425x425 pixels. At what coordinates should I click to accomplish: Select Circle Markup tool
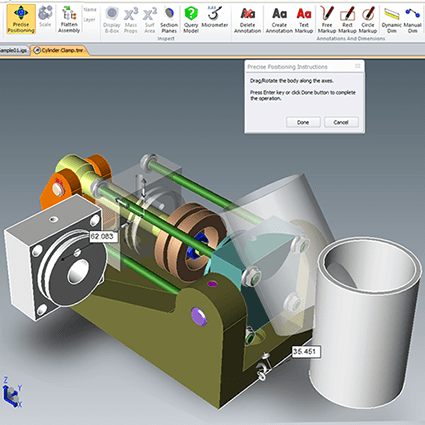coord(368,20)
